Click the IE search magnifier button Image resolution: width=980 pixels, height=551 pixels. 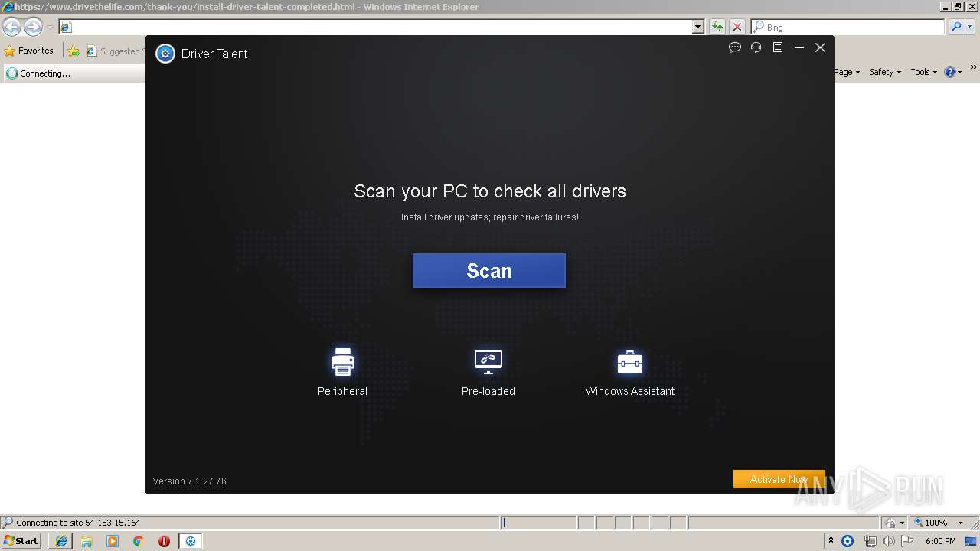point(955,27)
